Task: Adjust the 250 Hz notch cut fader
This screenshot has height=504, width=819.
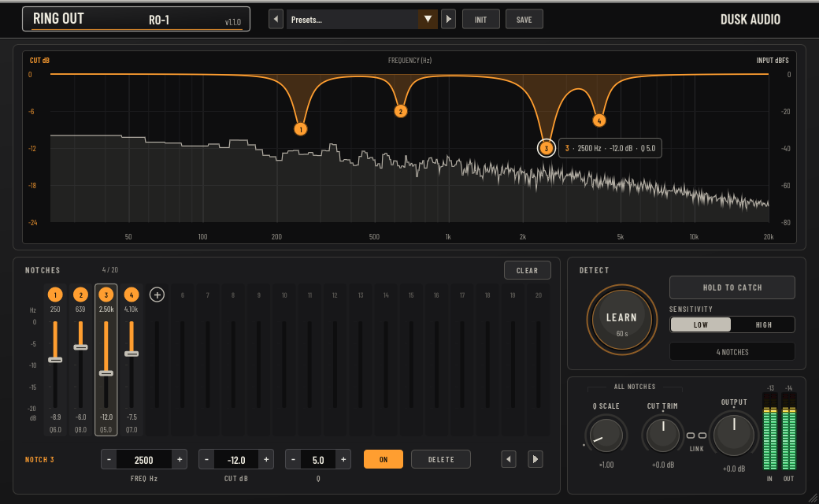Action: click(55, 360)
